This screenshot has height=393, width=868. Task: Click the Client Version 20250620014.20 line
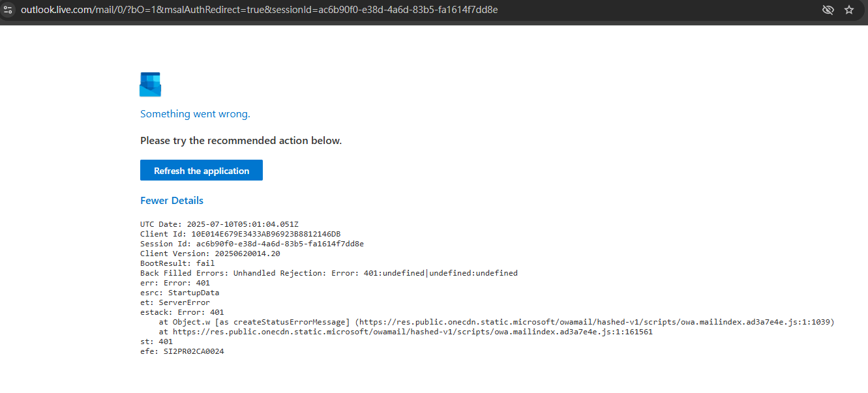210,254
